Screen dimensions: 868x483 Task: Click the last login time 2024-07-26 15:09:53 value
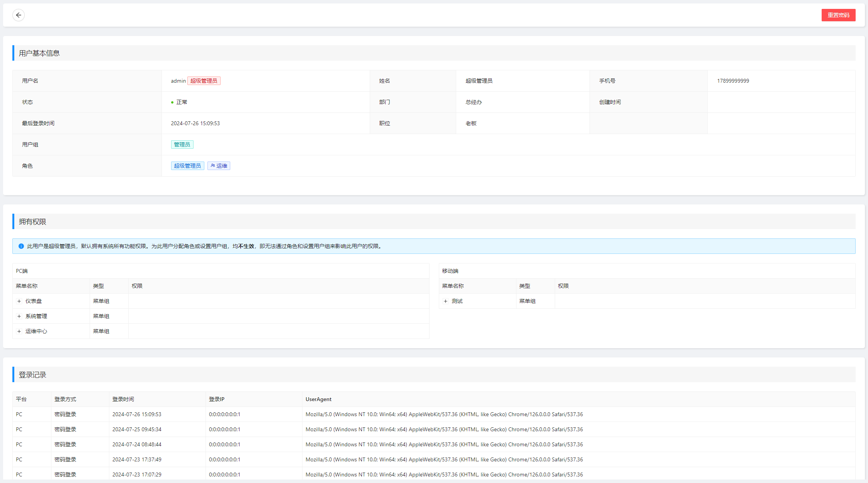pos(195,123)
